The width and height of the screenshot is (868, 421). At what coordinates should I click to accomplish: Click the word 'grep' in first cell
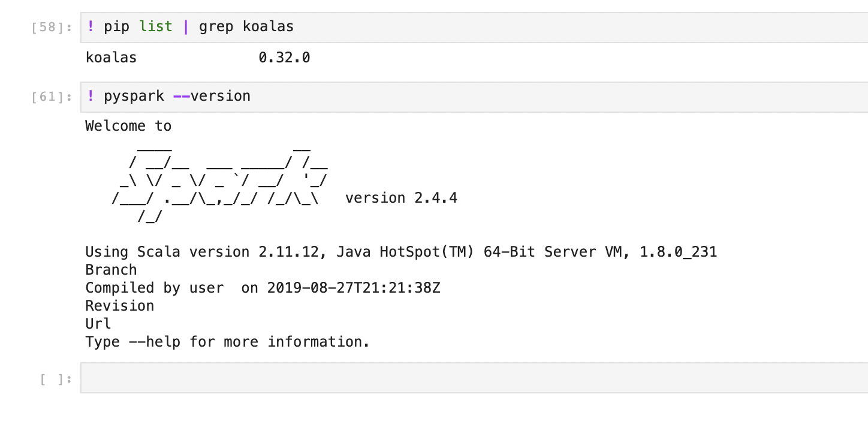[216, 27]
